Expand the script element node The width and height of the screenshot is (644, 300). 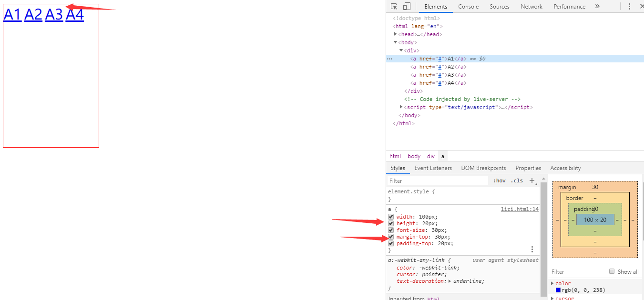[401, 107]
